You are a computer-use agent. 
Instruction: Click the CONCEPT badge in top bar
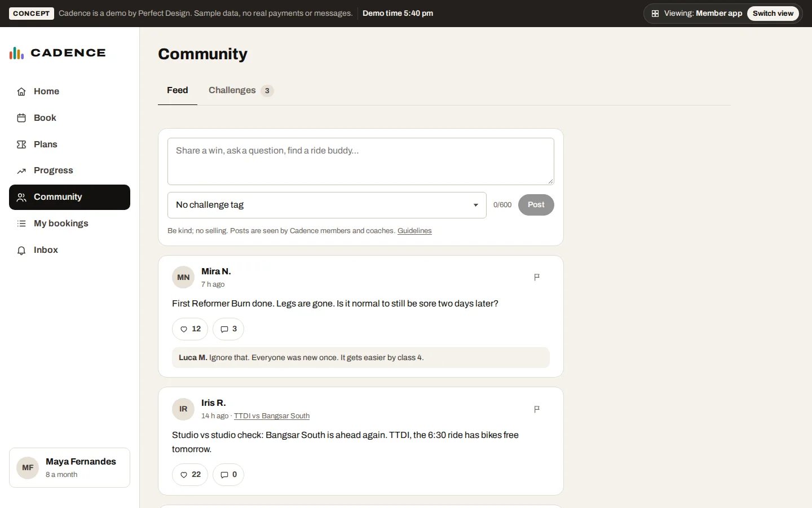point(32,14)
